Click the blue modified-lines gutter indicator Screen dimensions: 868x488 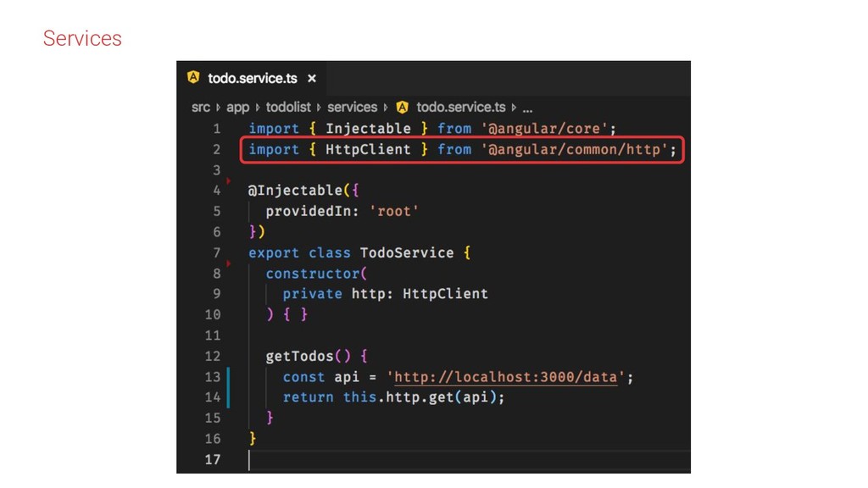point(228,387)
